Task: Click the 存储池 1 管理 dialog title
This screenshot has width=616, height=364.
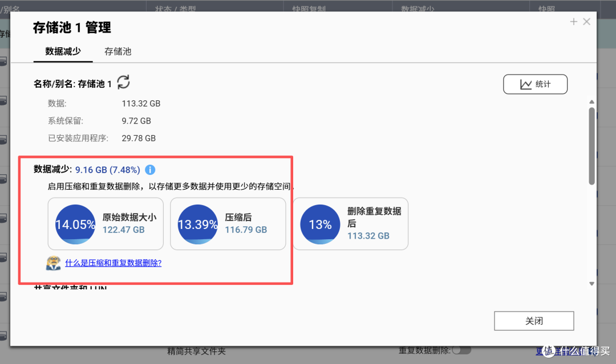Action: (72, 27)
